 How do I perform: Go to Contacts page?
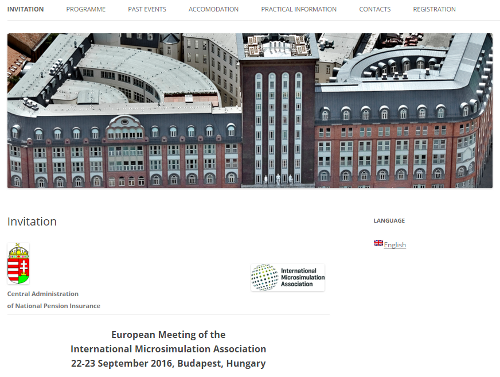375,9
